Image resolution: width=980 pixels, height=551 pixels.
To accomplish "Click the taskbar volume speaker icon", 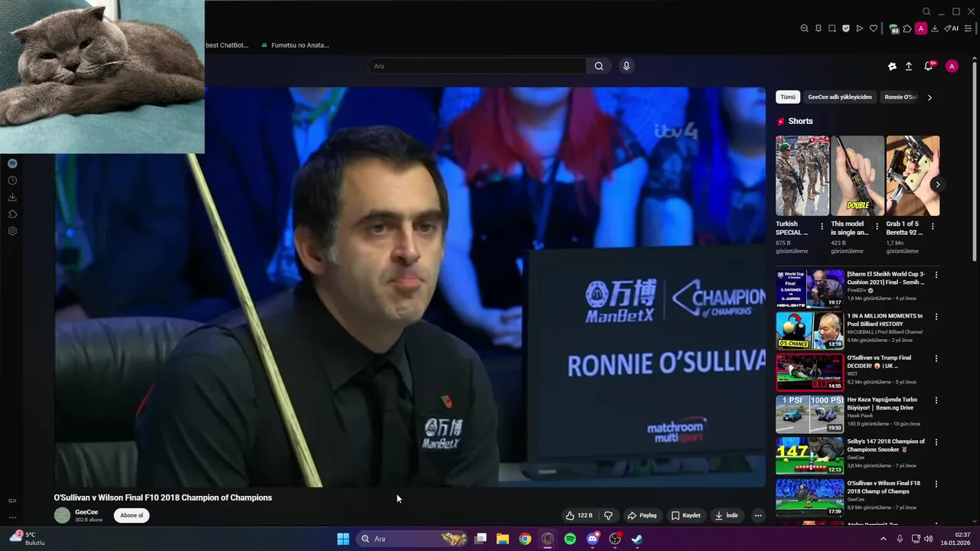I will (x=929, y=539).
